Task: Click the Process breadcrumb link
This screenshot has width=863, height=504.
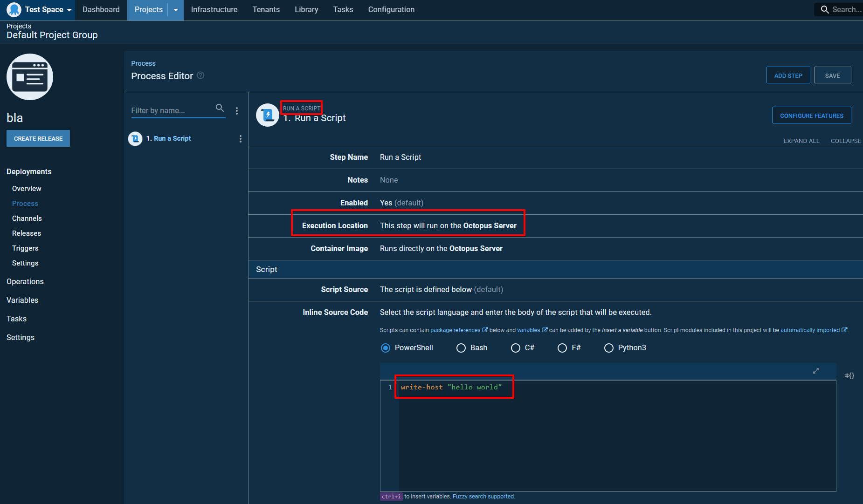Action: pos(143,63)
